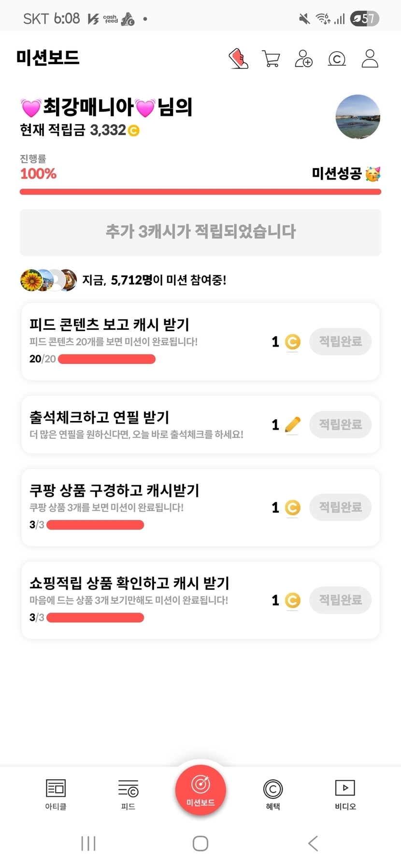
Task: Switch to the 아티클 tab
Action: [x=56, y=794]
